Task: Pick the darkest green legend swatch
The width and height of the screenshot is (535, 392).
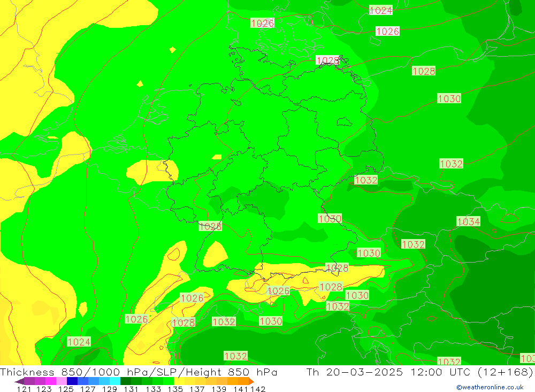Action: click(126, 381)
